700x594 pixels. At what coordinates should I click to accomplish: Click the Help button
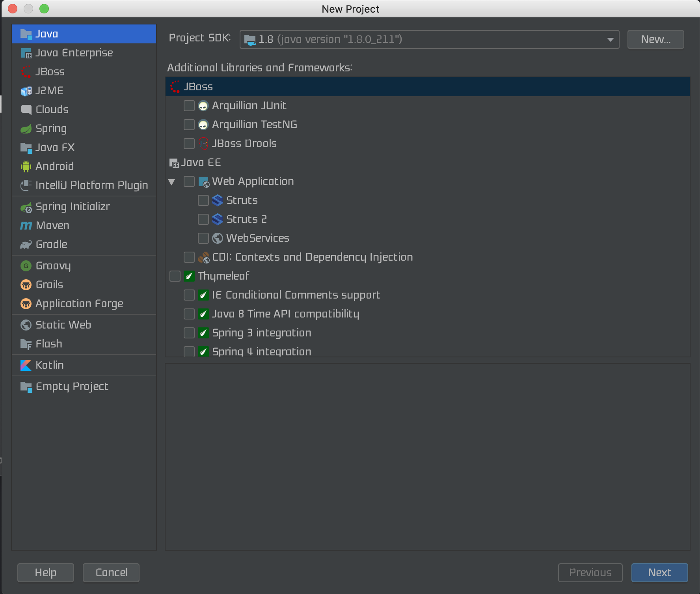(x=46, y=573)
